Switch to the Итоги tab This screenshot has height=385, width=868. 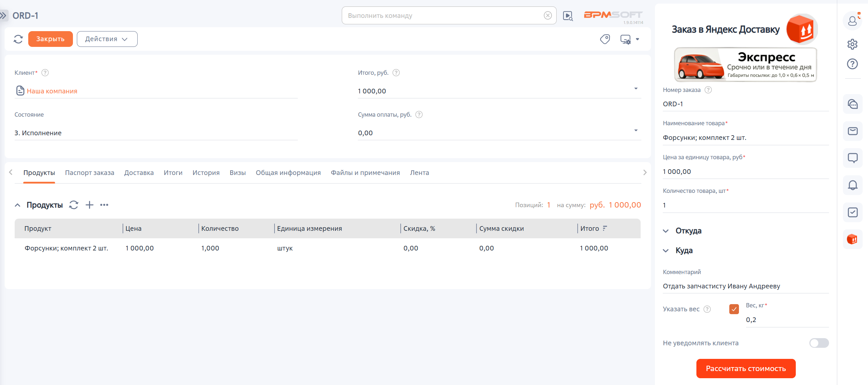pos(173,173)
